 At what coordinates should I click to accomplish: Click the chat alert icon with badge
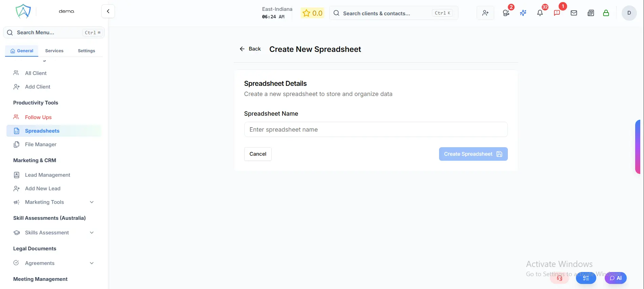[x=557, y=13]
